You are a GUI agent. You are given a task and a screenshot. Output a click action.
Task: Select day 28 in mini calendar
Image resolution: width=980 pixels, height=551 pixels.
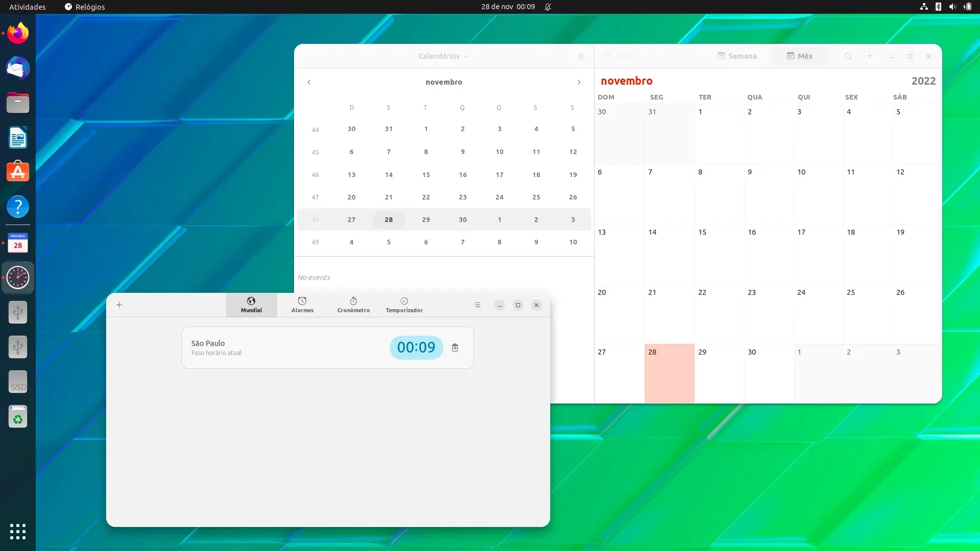click(389, 219)
